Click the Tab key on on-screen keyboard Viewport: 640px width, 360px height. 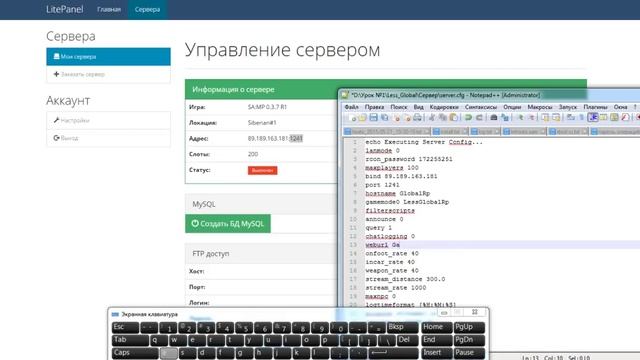click(x=130, y=340)
